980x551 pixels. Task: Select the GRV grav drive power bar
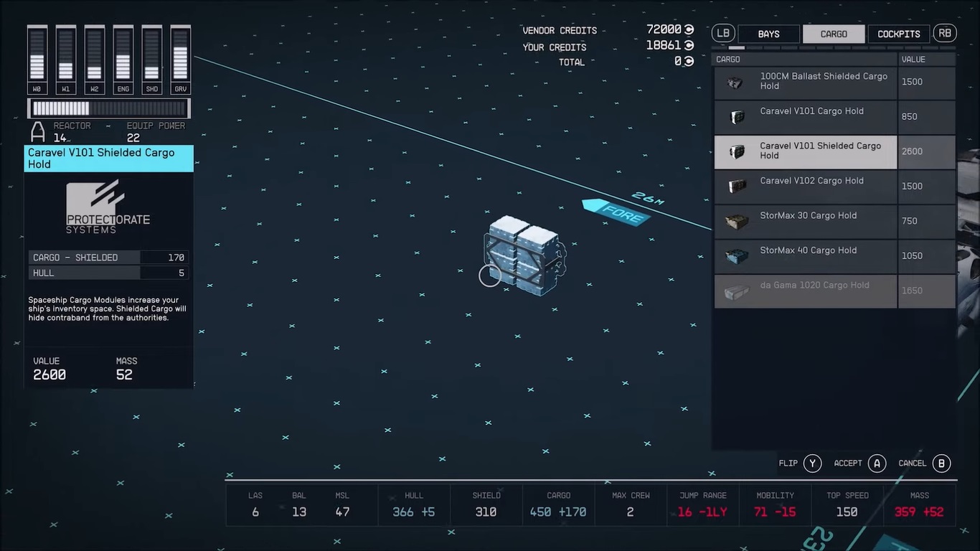point(181,60)
